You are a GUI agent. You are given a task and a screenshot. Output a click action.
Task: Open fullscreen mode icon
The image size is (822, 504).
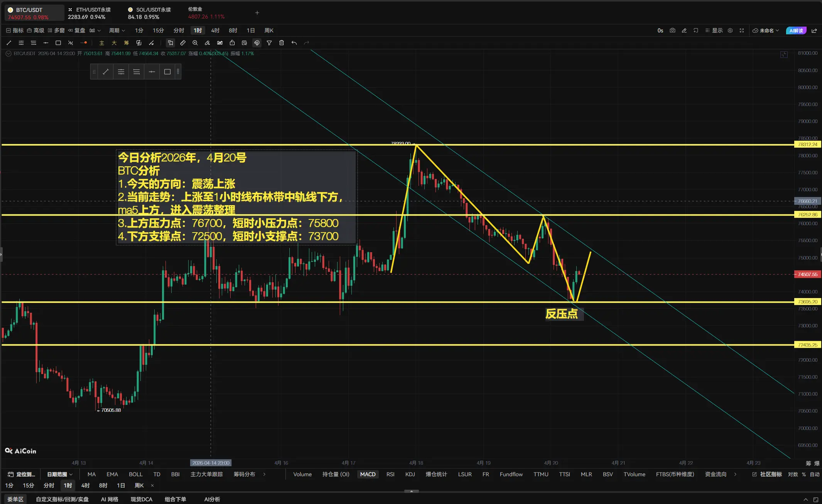click(x=741, y=30)
